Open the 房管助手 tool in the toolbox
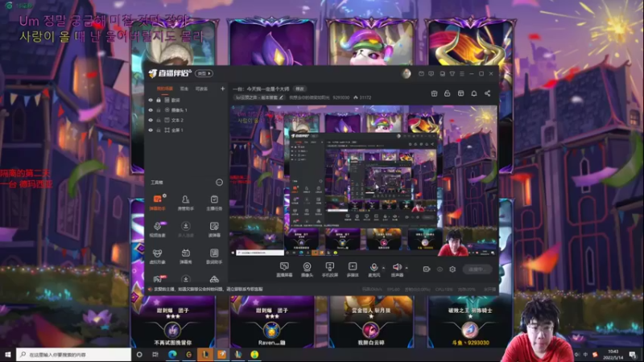 [x=186, y=203]
